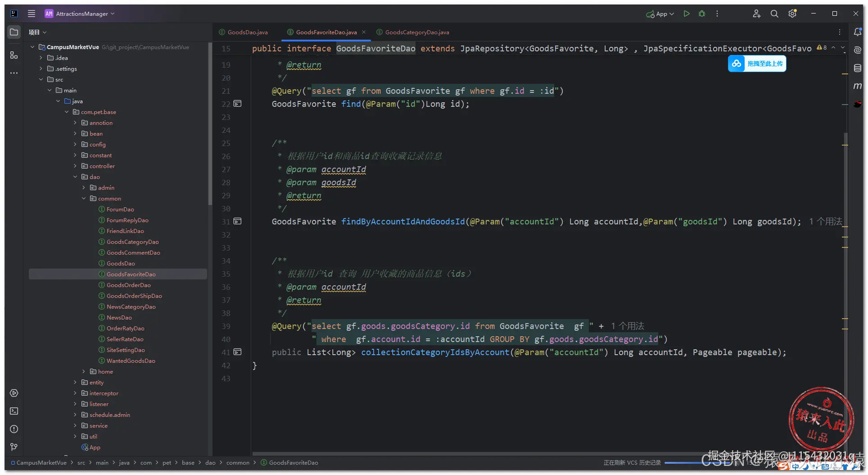Expand the entity package

click(x=75, y=382)
